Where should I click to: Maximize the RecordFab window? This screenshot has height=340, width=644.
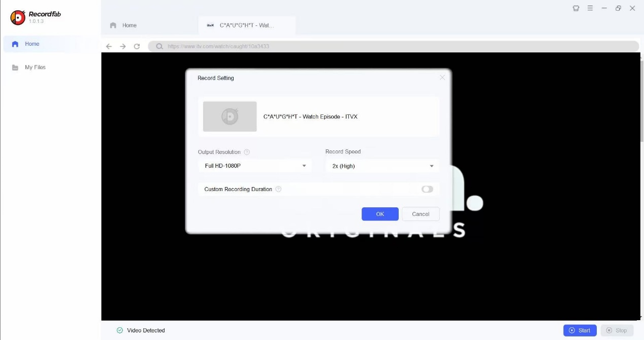[618, 8]
